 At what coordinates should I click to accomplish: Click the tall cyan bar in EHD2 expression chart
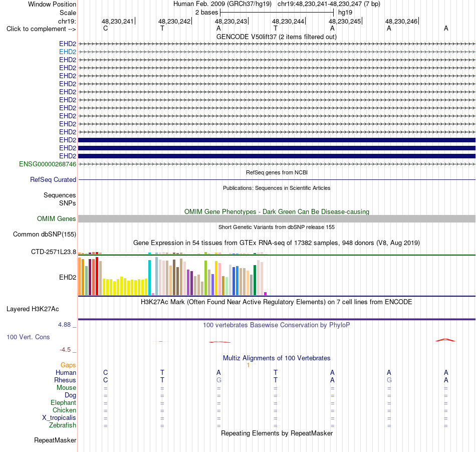click(149, 278)
